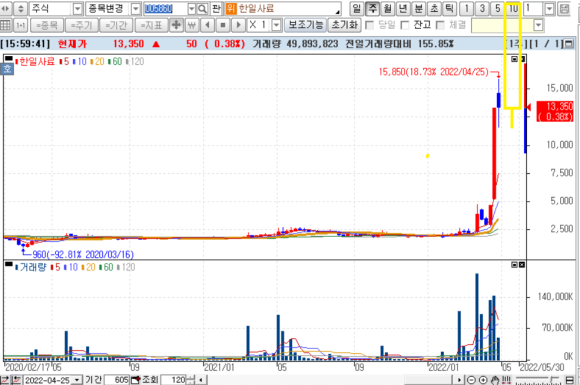
Task: Select the 틱 tick period tab
Action: tap(449, 9)
